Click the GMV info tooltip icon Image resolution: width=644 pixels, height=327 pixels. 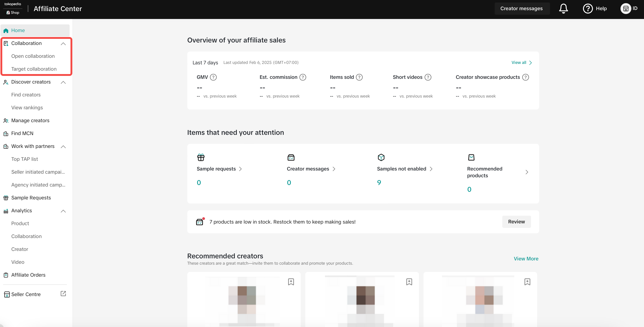point(213,77)
